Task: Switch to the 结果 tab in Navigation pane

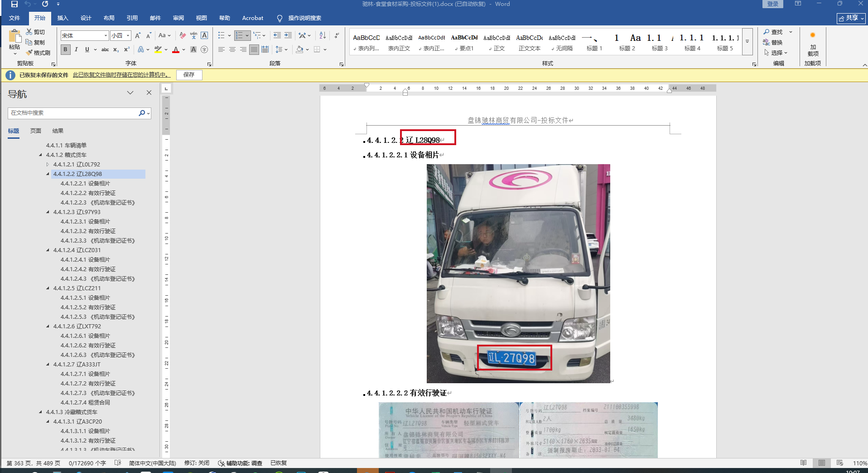Action: click(58, 131)
